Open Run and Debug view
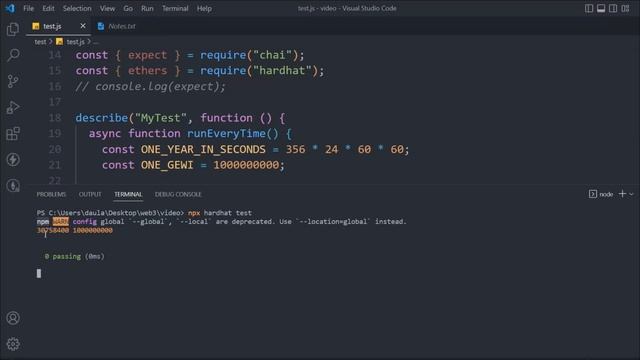The height and width of the screenshot is (360, 640). coord(13,107)
